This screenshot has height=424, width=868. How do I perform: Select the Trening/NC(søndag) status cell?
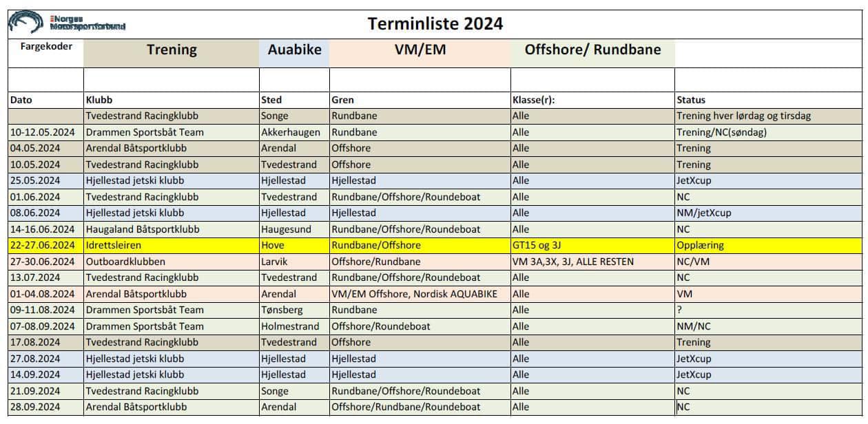tap(769, 132)
